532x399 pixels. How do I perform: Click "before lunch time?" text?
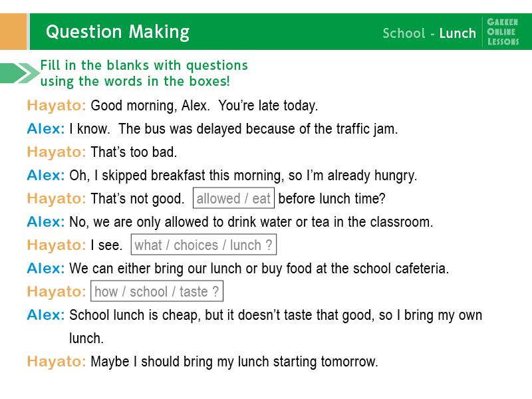coord(332,199)
